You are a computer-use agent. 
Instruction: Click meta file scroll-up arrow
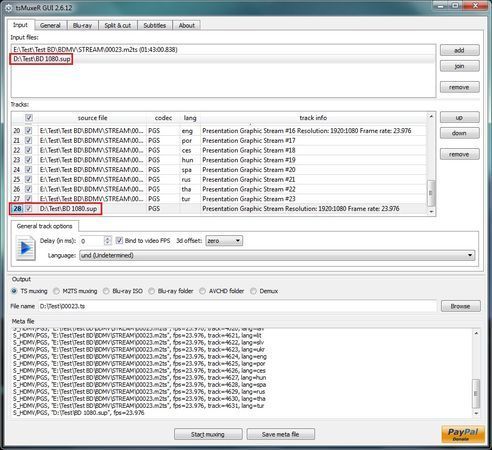click(x=476, y=333)
